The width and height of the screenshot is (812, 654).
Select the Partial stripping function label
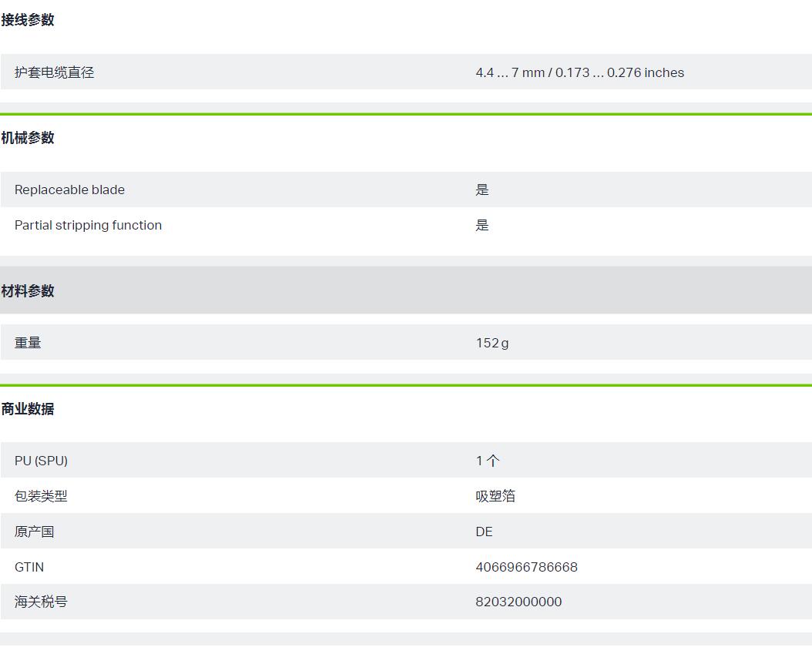point(88,225)
